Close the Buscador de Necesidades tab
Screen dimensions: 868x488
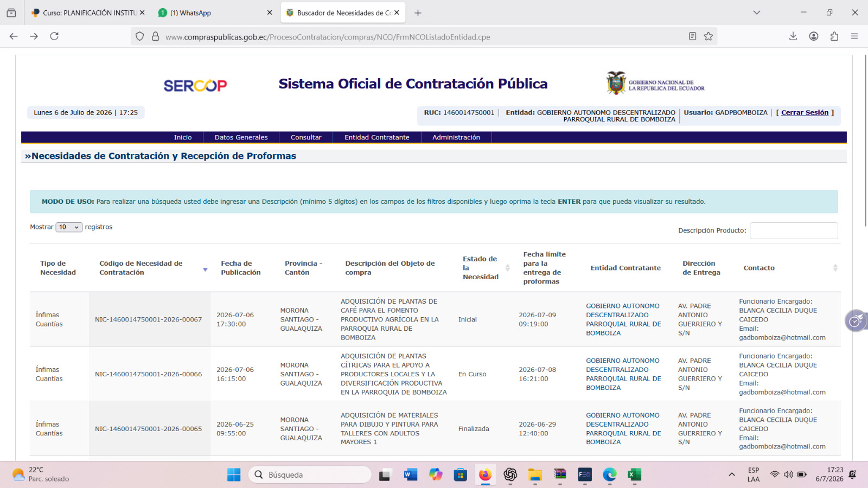397,12
